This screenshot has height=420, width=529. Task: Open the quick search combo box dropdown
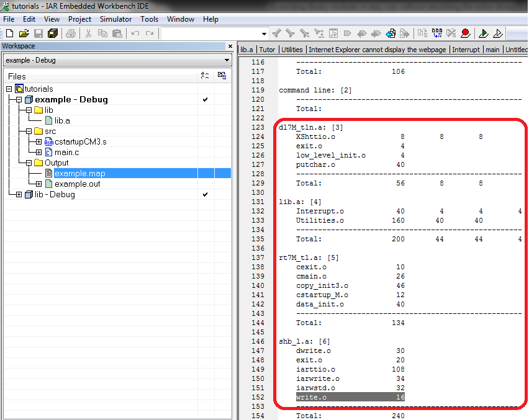point(264,34)
